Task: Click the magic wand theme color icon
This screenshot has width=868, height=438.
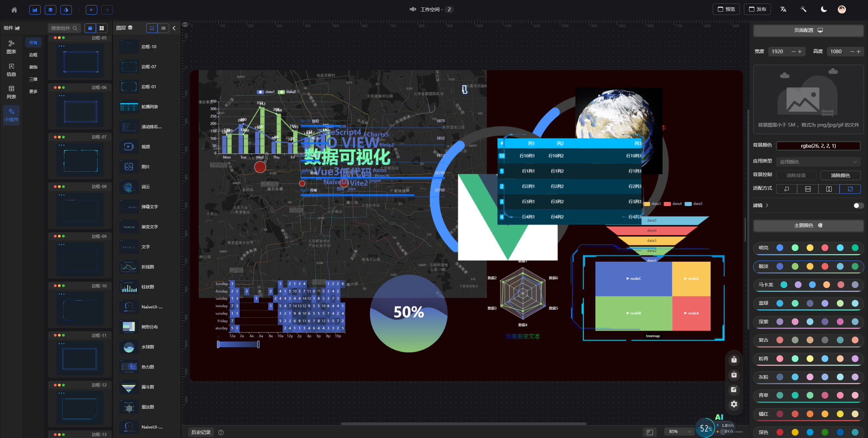Action: [x=804, y=9]
